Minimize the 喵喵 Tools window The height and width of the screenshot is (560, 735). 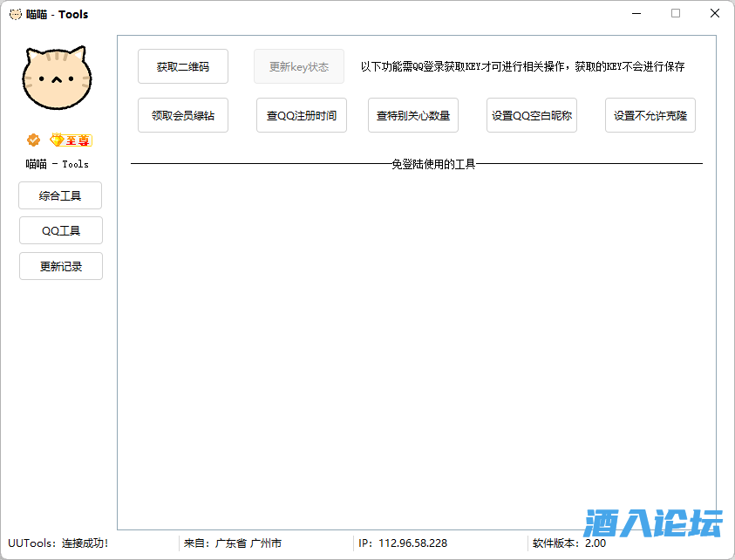636,14
